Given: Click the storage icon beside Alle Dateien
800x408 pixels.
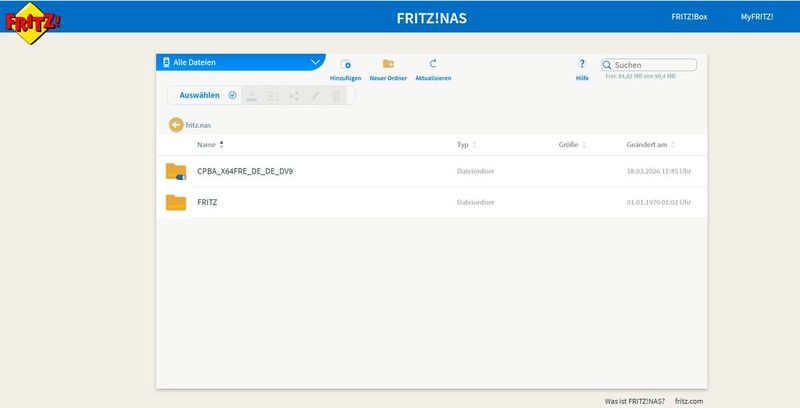Looking at the screenshot, I should point(166,62).
